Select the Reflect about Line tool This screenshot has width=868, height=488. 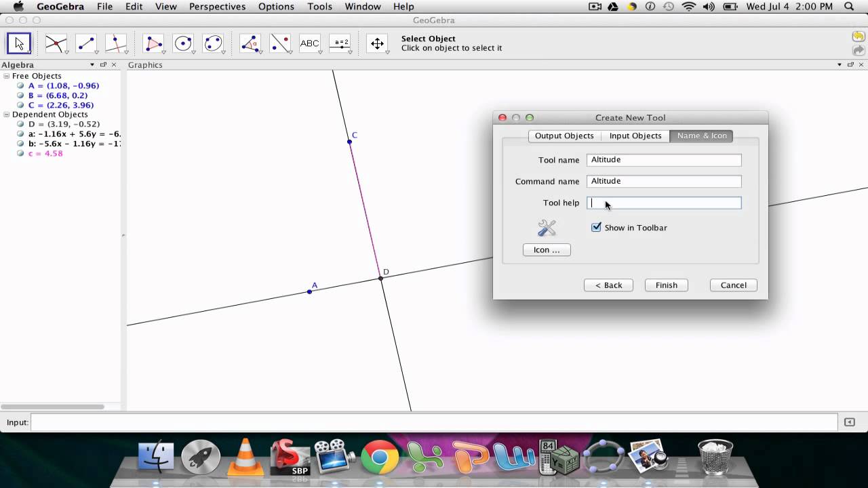(280, 43)
